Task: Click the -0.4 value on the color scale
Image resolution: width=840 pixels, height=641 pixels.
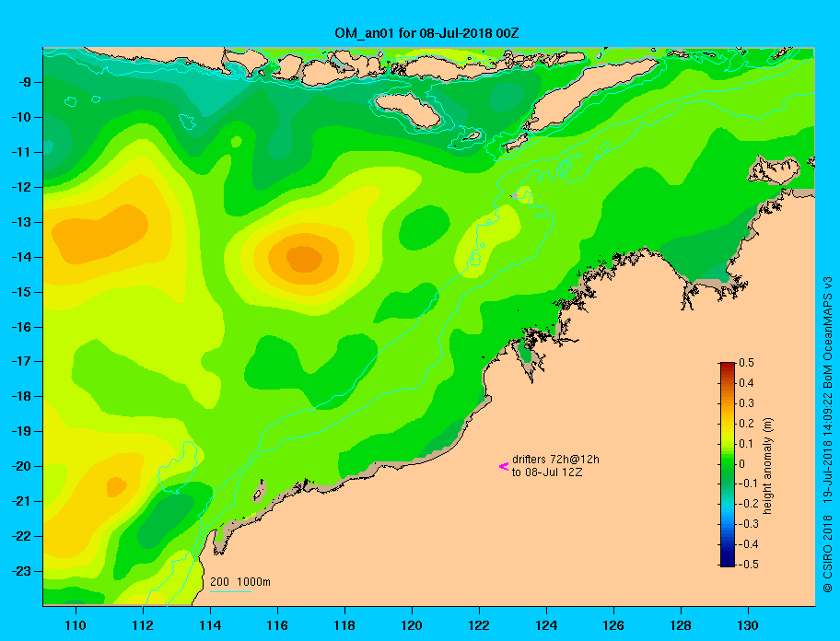Action: coord(749,544)
